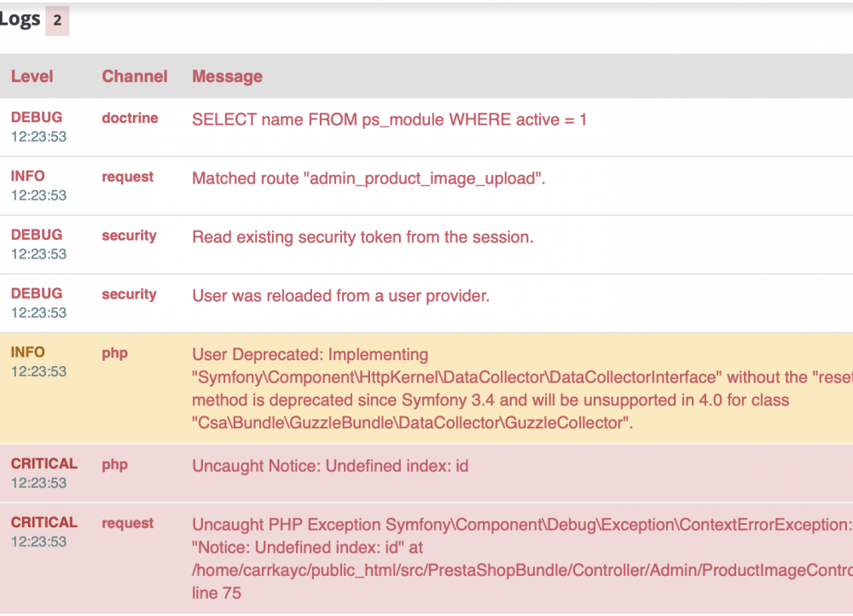Image resolution: width=853 pixels, height=616 pixels.
Task: Click the Logs section heading
Action: [20, 20]
